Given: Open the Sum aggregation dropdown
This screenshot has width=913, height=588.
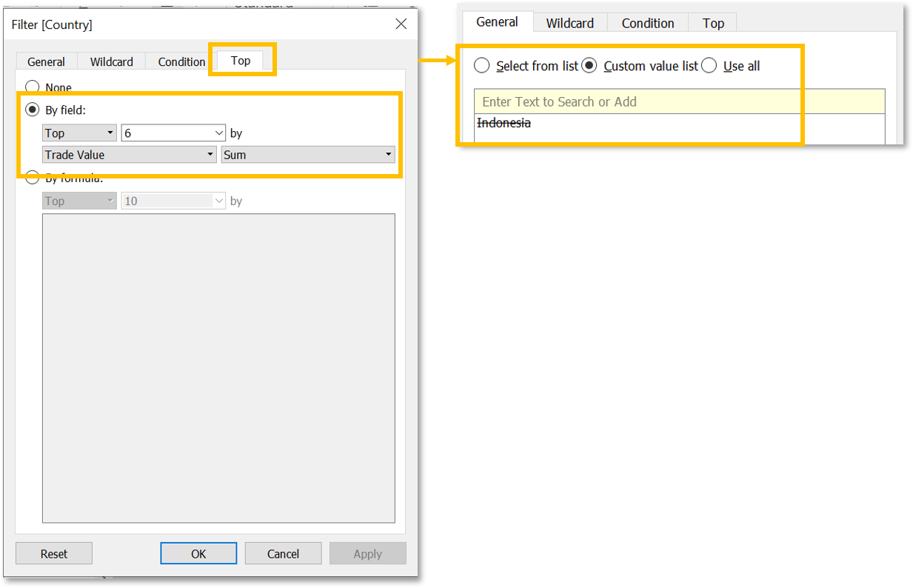Looking at the screenshot, I should (308, 155).
